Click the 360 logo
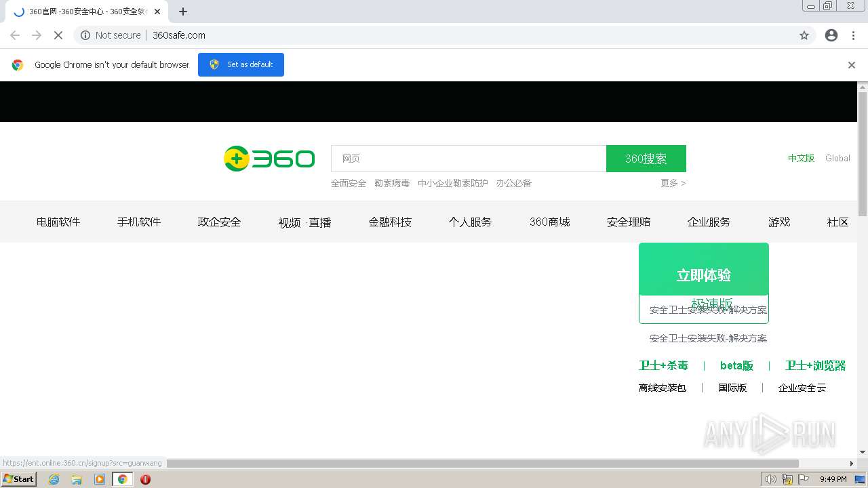Screen dimensions: 868x488 coord(269,159)
